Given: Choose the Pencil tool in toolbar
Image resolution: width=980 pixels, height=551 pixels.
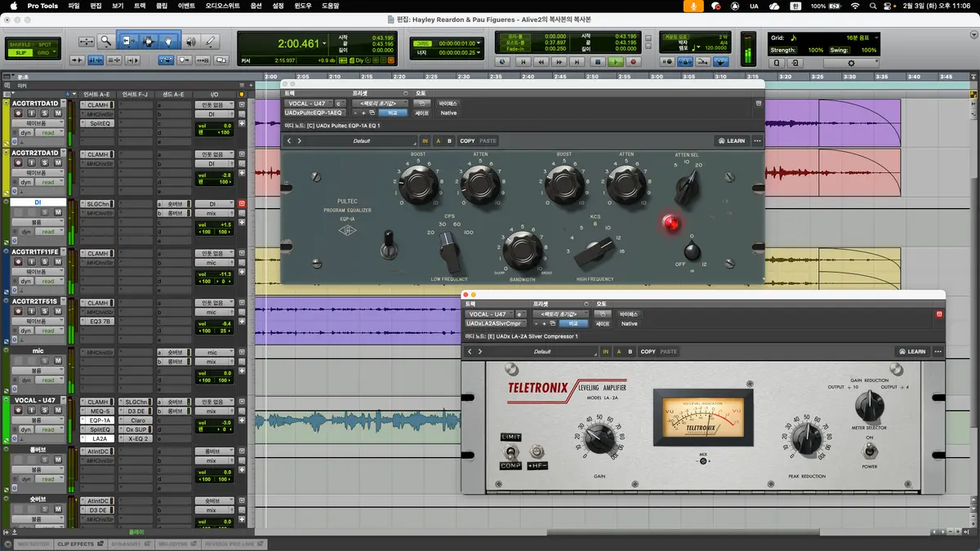Looking at the screenshot, I should 211,41.
